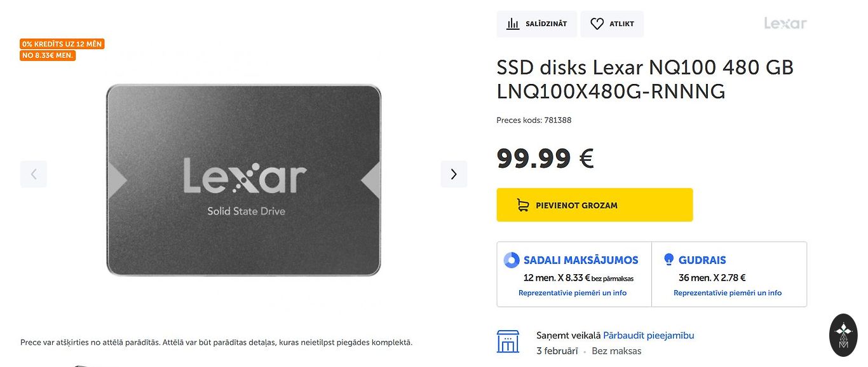Screen dimensions: 868x367
Task: Open the floating assistant widget icon
Action: click(843, 335)
